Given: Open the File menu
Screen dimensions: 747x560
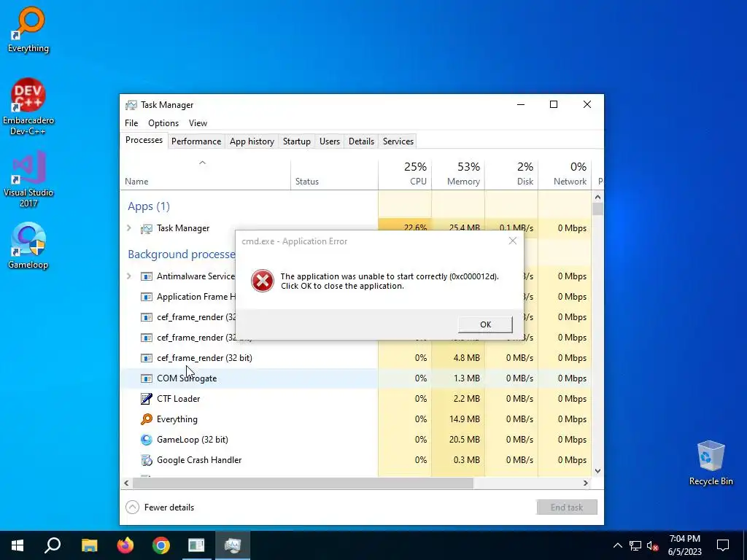Looking at the screenshot, I should click(x=131, y=122).
